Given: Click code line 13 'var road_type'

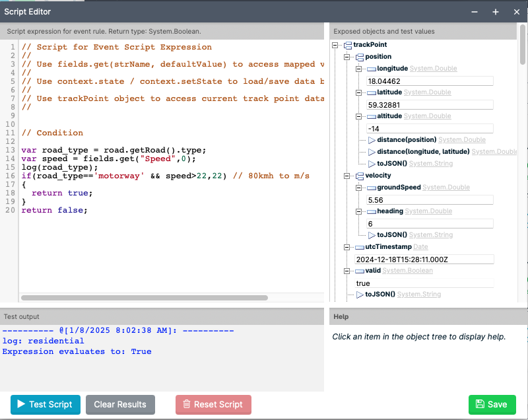Looking at the screenshot, I should coord(114,150).
